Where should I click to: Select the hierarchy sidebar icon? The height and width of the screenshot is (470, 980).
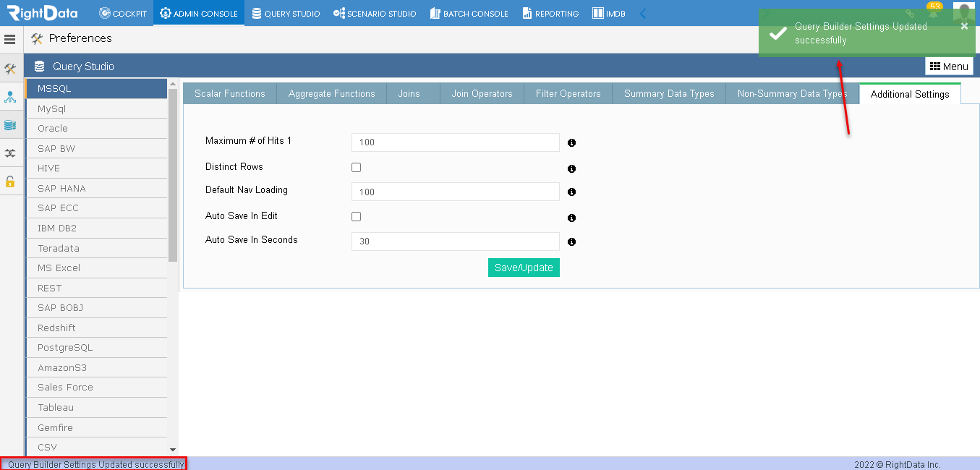10,97
